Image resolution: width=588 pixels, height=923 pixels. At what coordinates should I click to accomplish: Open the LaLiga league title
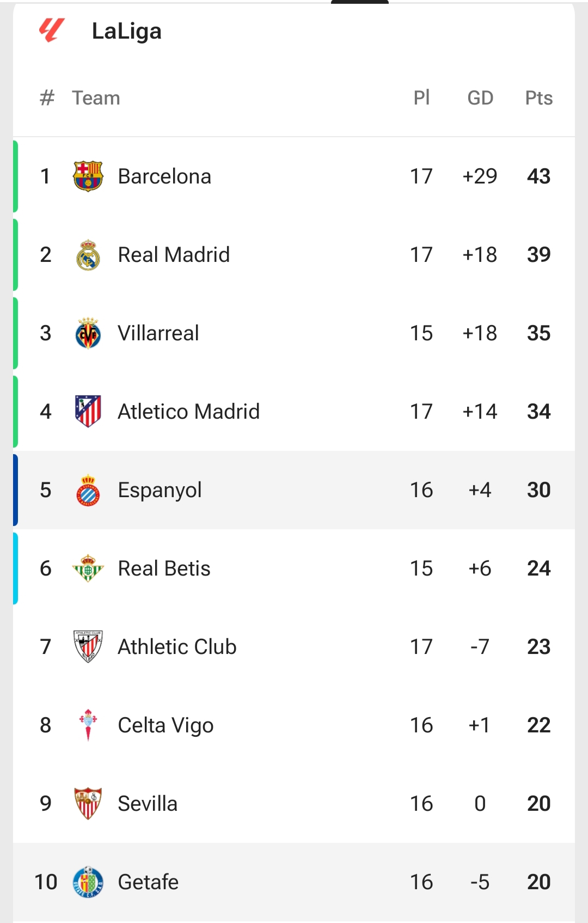coord(126,31)
